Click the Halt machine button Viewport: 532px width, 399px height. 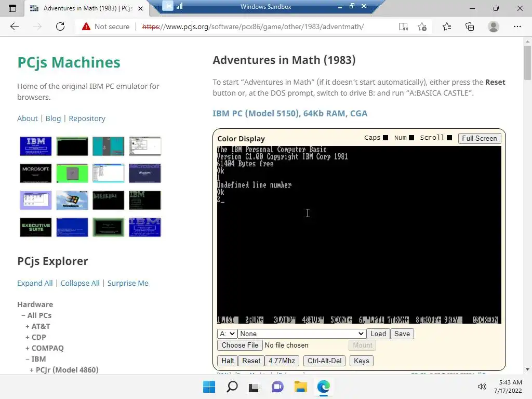(228, 361)
